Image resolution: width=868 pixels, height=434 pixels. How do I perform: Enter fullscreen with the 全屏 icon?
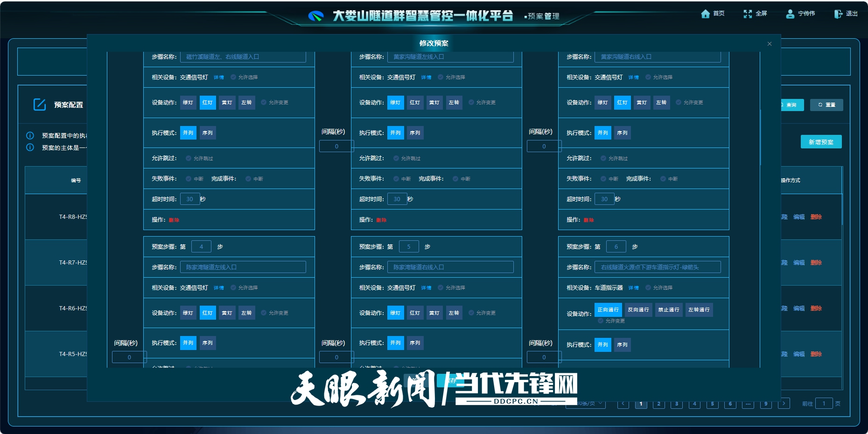pos(748,14)
